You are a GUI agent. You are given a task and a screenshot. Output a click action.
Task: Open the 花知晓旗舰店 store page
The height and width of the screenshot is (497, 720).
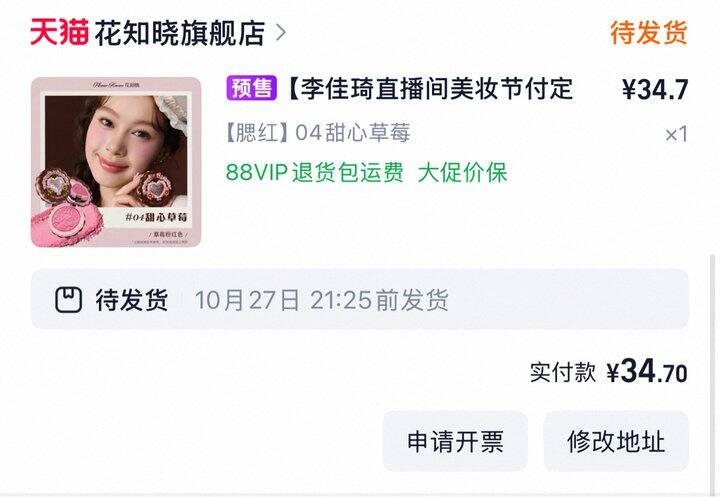pyautogui.click(x=180, y=33)
